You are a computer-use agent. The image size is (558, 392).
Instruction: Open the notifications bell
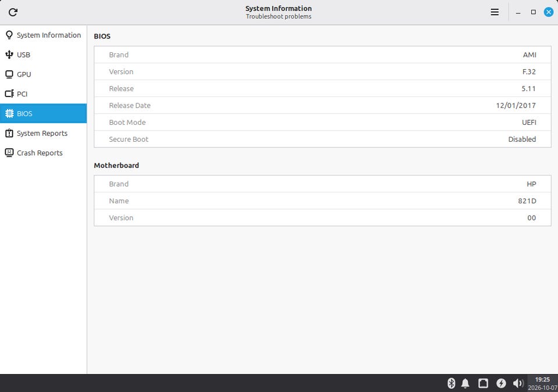[465, 383]
